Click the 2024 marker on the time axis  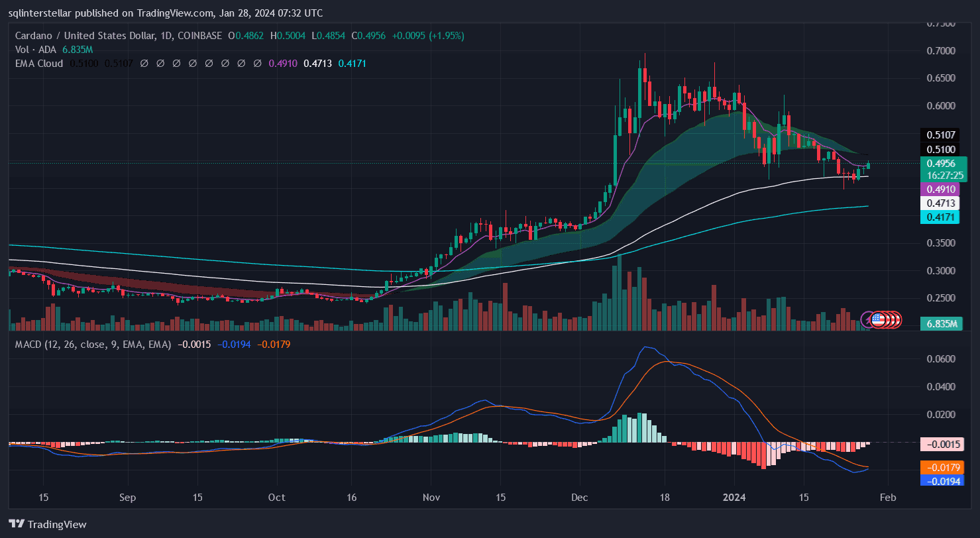(734, 497)
